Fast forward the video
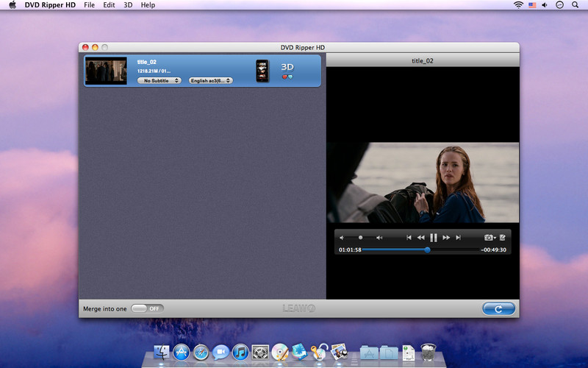Viewport: 588px width, 368px height. point(446,238)
